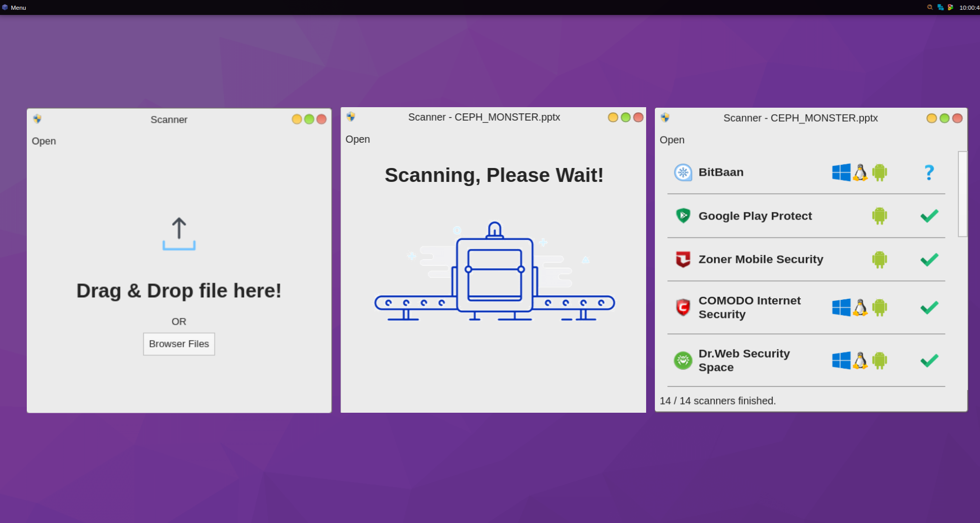
Task: Click the green checkmark for Google Play Protect
Action: (928, 215)
